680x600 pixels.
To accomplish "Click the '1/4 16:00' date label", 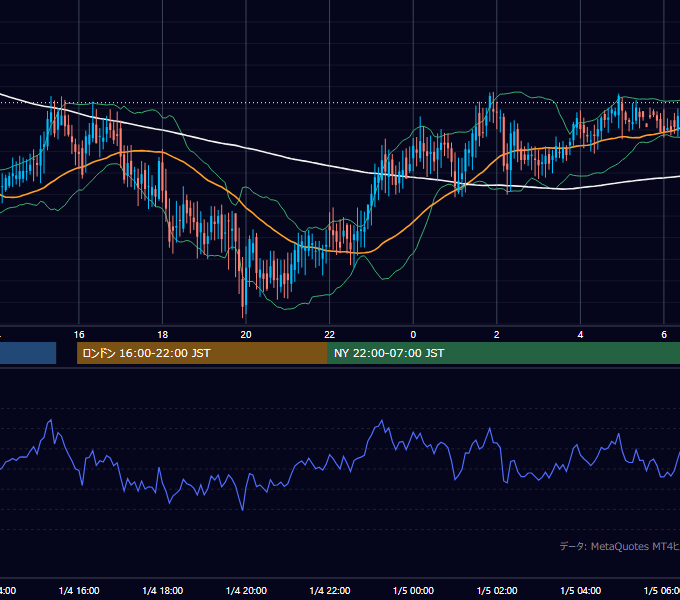I will pos(79,590).
